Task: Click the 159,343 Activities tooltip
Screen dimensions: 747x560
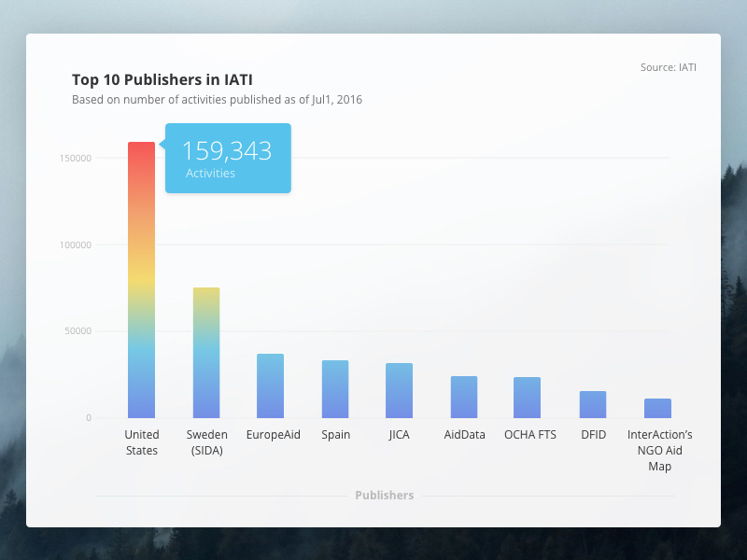Action: coord(228,158)
